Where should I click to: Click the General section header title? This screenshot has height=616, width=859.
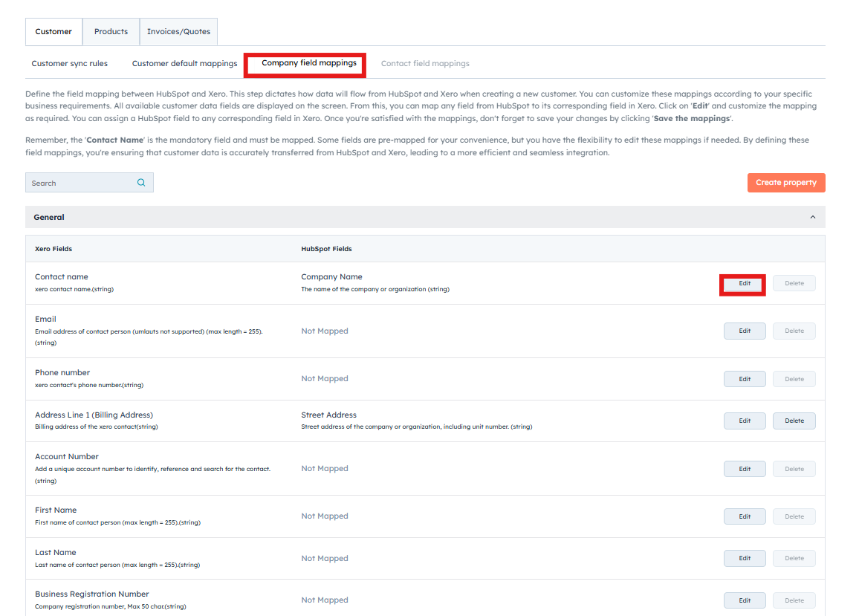[x=49, y=217]
